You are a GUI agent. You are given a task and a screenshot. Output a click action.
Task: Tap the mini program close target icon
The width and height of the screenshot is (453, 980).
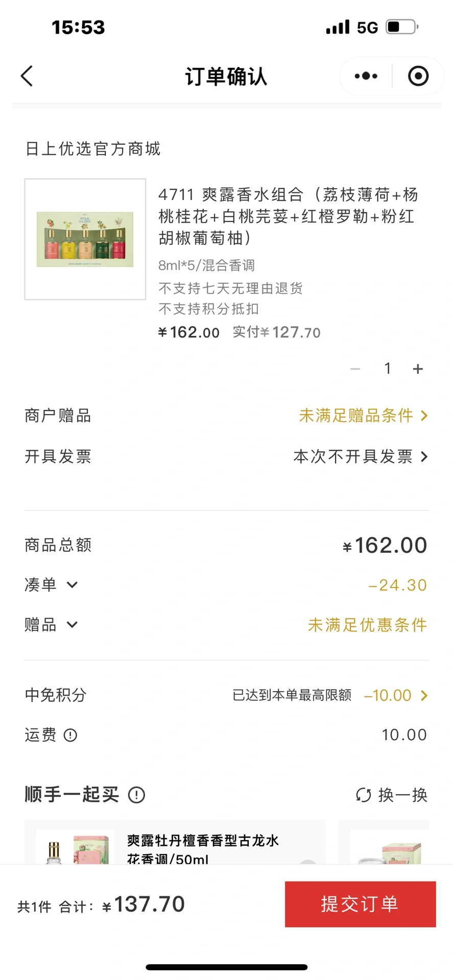[x=418, y=77]
